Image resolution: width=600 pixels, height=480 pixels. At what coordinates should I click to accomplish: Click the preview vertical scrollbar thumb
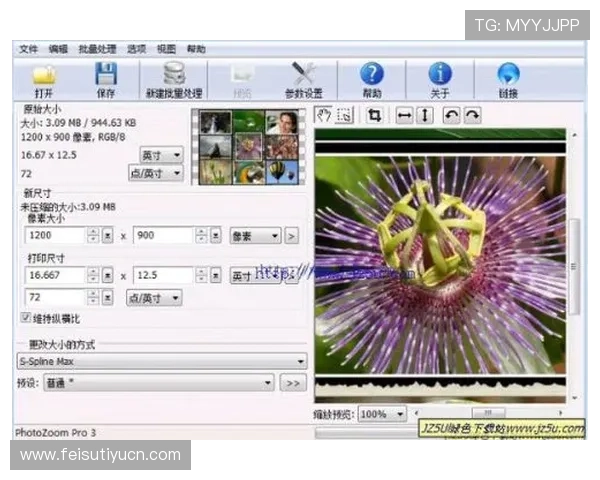(x=573, y=266)
